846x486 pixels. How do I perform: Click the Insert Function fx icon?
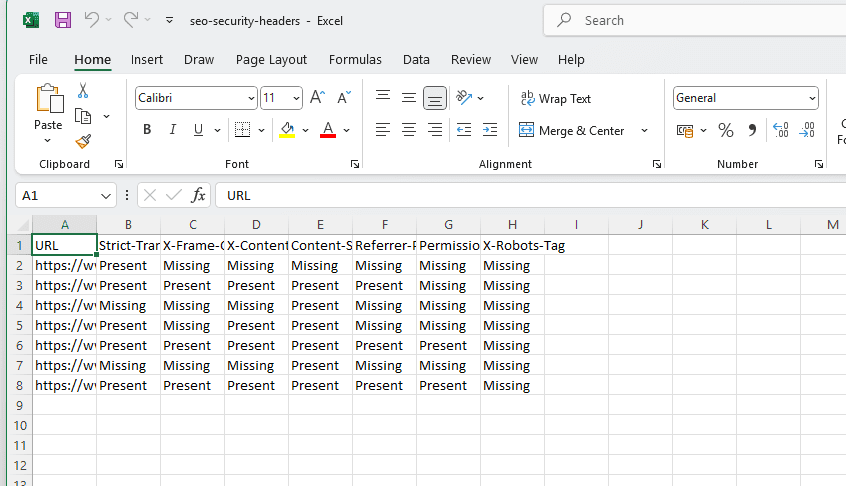[x=199, y=195]
